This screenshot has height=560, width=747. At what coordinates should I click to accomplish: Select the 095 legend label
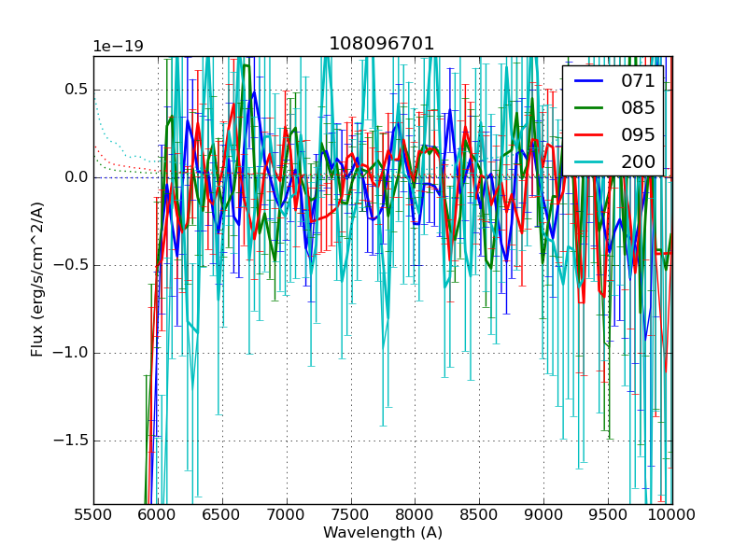[639, 134]
